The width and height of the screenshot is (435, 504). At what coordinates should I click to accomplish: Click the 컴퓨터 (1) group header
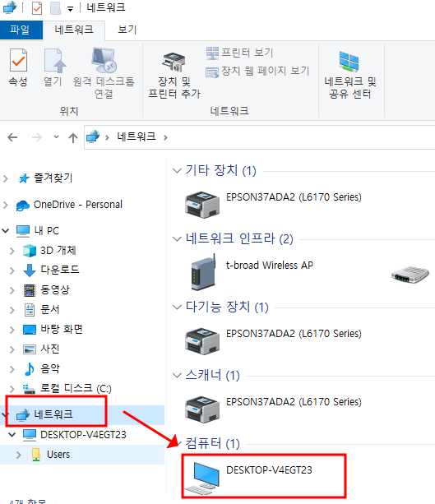coord(212,444)
